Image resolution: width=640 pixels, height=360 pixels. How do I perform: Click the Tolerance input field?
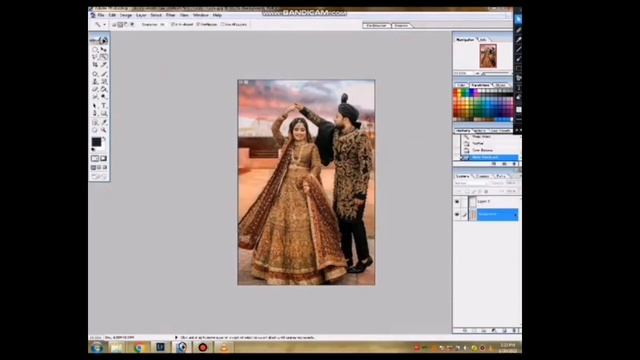[162, 24]
